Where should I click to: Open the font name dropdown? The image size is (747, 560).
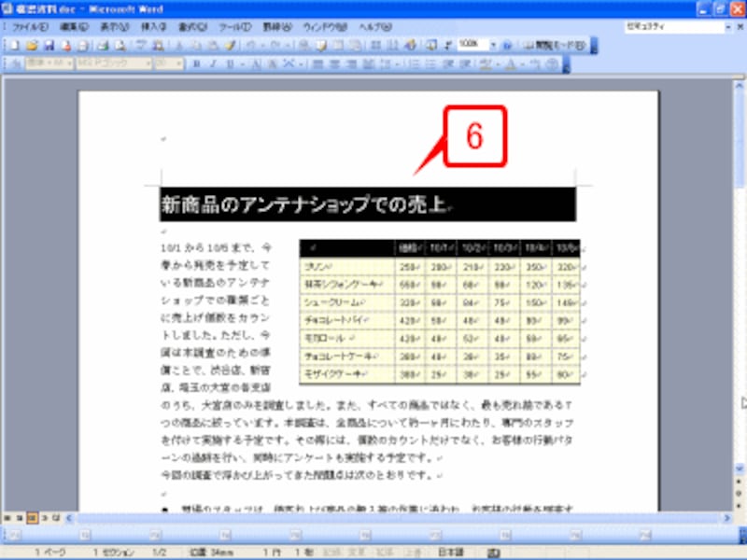(x=148, y=63)
